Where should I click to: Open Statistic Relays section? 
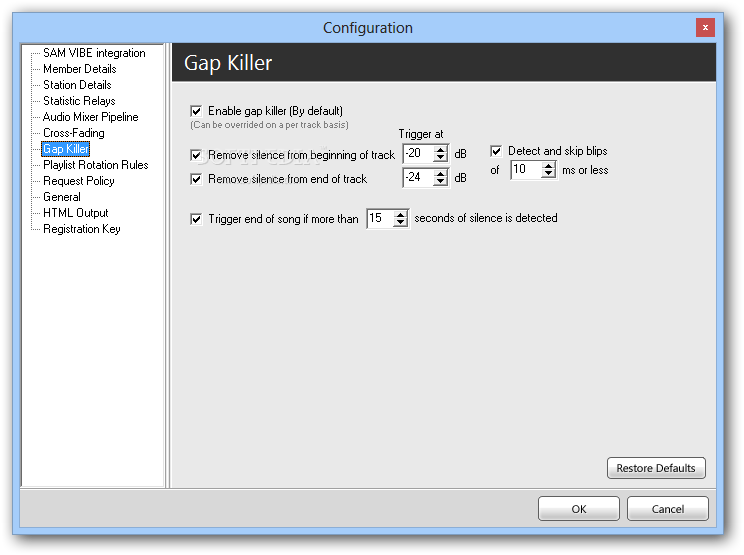(79, 101)
